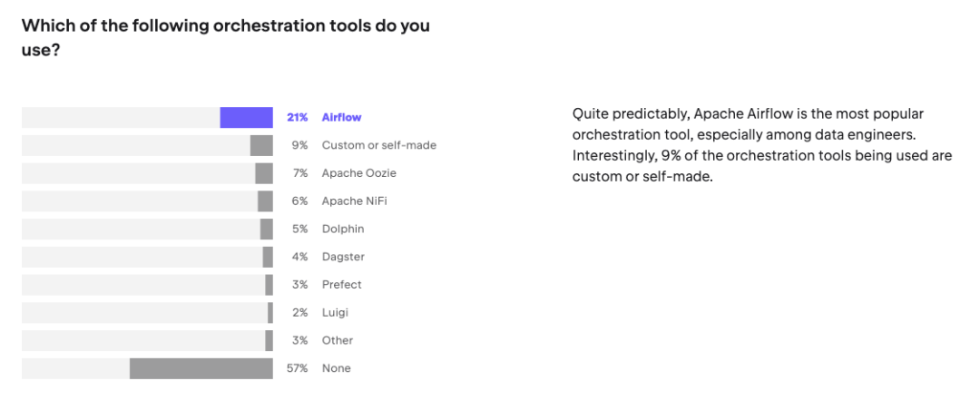
Task: Select the Dagster label
Action: [343, 257]
